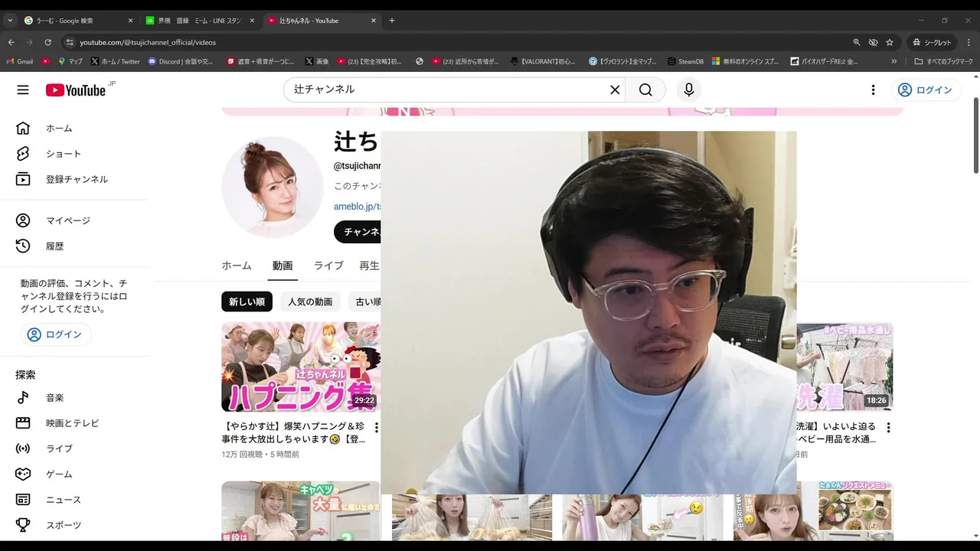This screenshot has height=551, width=980.
Task: Select the channel 動画 tab
Action: 283,266
